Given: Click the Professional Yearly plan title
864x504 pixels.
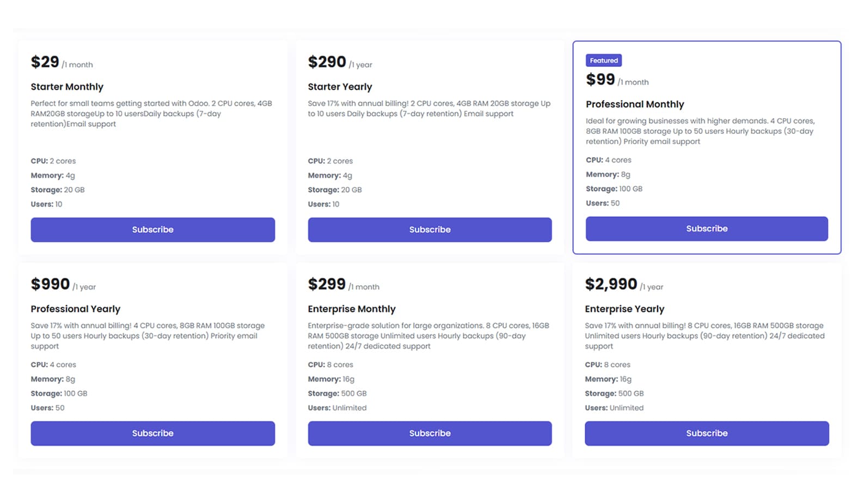Looking at the screenshot, I should pos(75,309).
